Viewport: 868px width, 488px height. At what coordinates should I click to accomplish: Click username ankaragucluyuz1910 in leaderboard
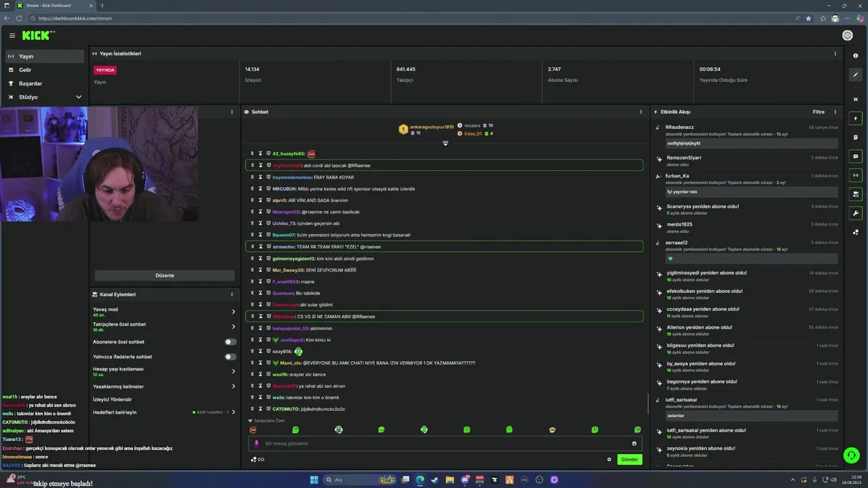[x=432, y=127]
